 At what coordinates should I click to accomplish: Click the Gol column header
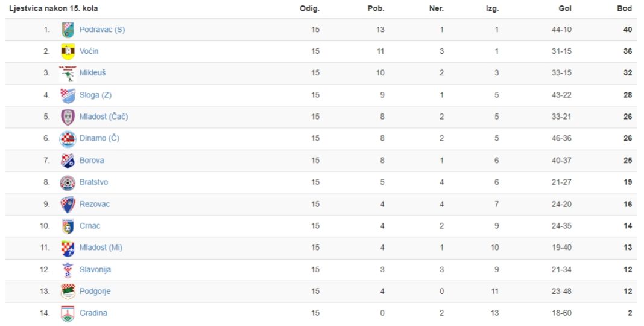(x=565, y=8)
